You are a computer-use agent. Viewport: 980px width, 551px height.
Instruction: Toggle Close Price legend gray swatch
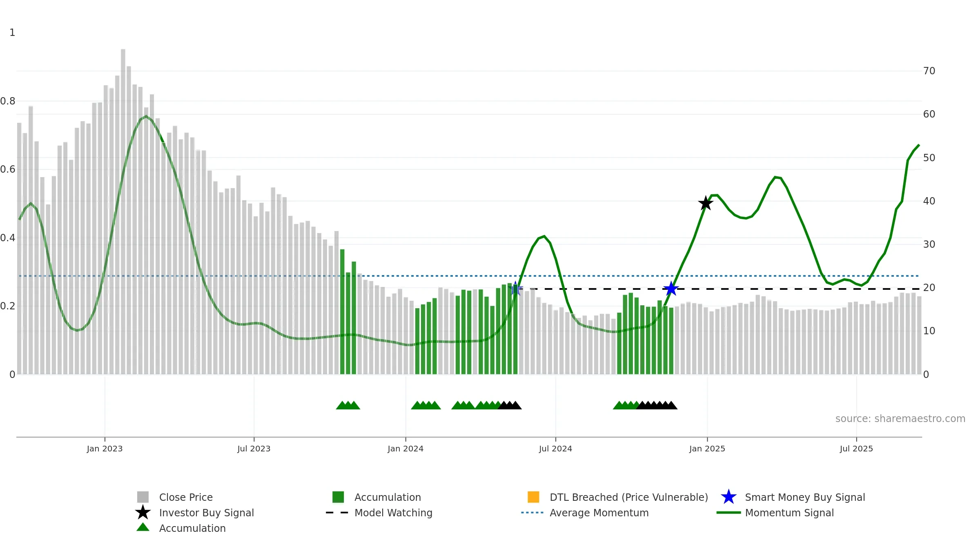point(143,497)
